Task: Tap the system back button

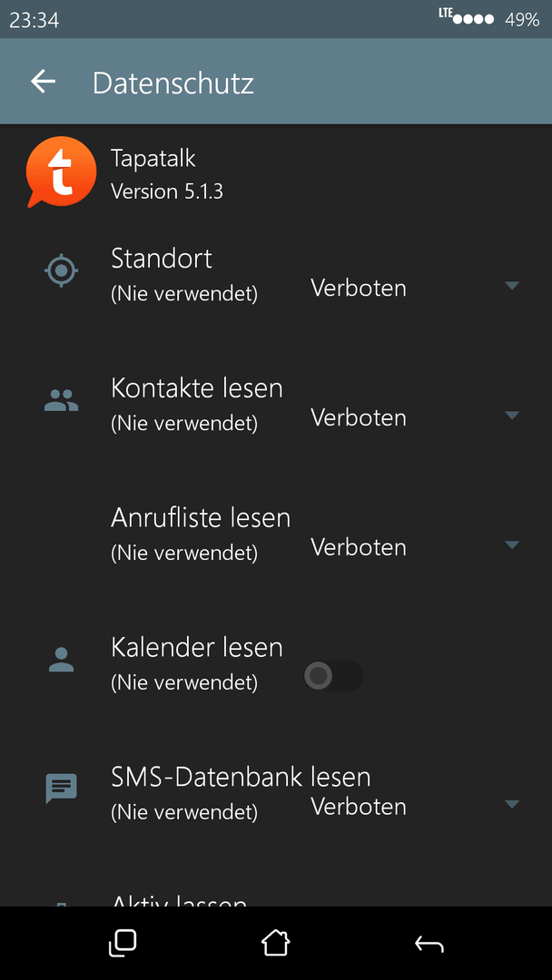Action: pyautogui.click(x=429, y=945)
